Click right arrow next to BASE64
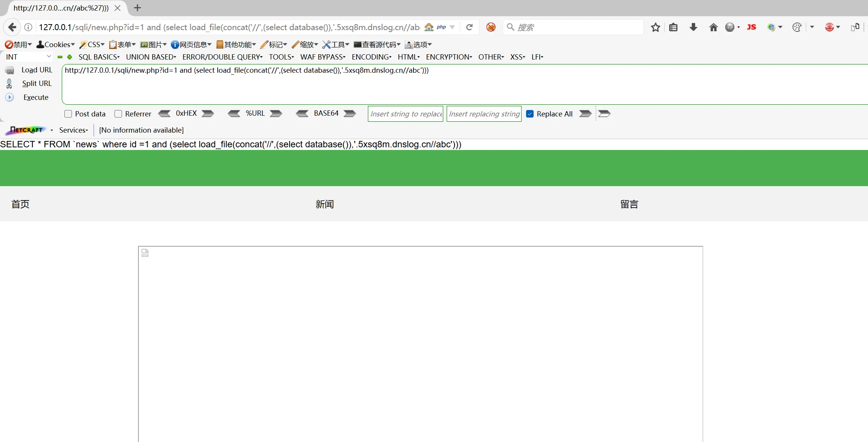Screen dimensions: 868x442 pyautogui.click(x=350, y=113)
